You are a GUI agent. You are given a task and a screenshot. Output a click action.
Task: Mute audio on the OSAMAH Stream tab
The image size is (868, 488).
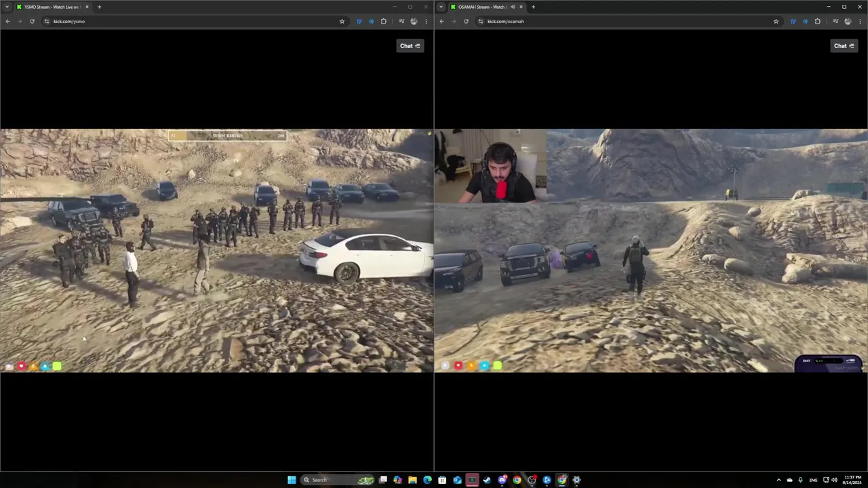coord(513,7)
